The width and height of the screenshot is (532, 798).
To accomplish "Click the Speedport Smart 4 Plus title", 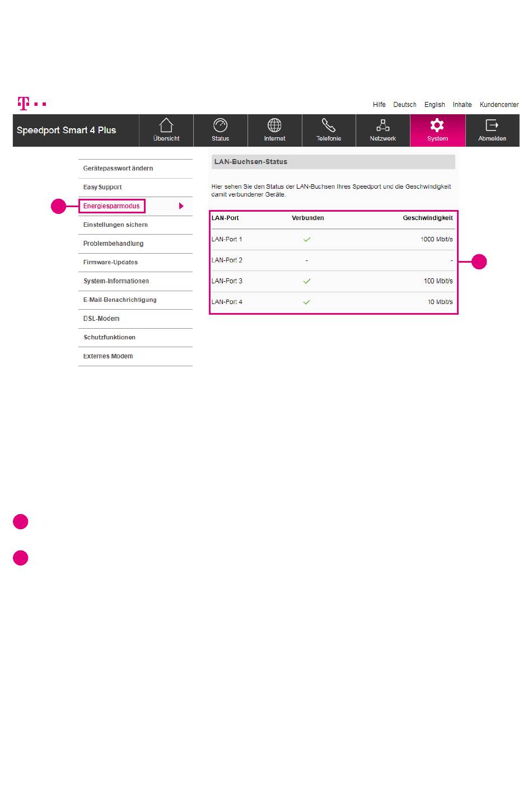I will click(x=67, y=130).
